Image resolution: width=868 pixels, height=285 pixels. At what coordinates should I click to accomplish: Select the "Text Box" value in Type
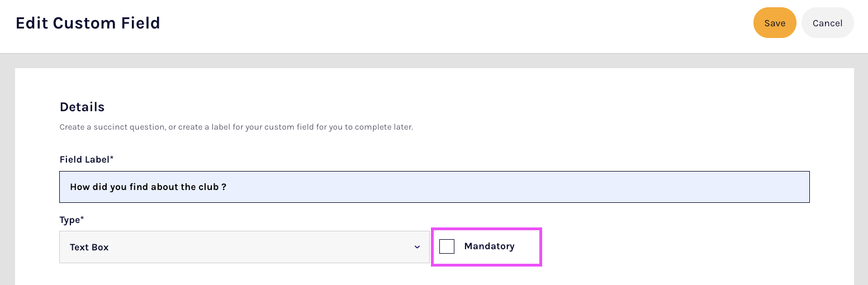pyautogui.click(x=89, y=247)
